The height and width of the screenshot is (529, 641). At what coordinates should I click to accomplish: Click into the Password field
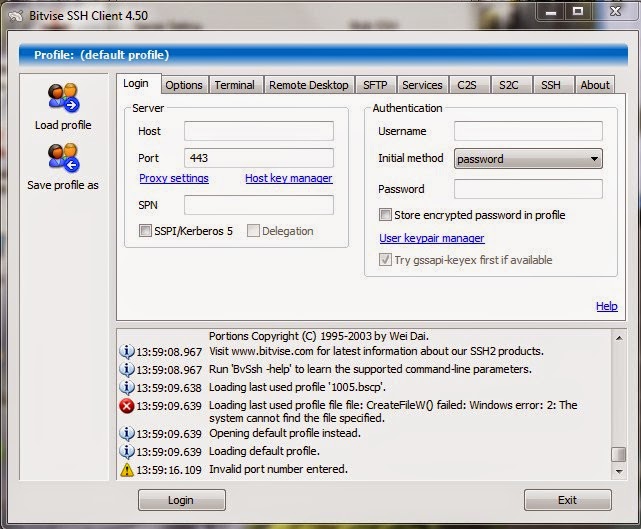point(528,189)
